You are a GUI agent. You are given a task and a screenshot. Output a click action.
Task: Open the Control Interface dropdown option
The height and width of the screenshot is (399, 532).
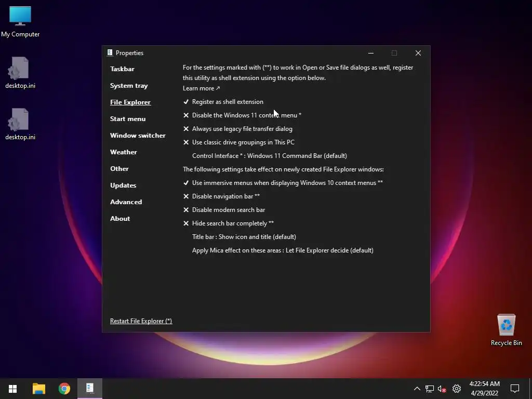[x=270, y=156]
